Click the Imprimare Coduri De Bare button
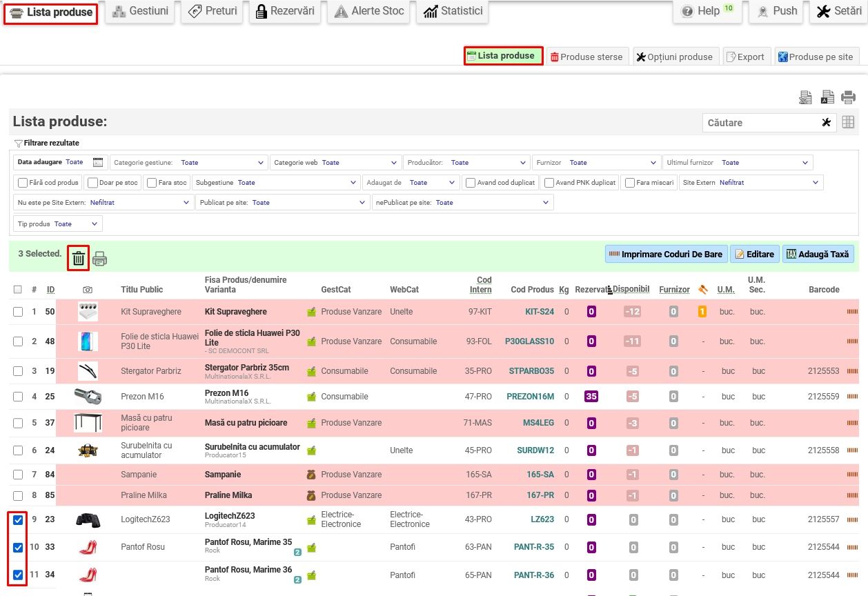 click(666, 254)
